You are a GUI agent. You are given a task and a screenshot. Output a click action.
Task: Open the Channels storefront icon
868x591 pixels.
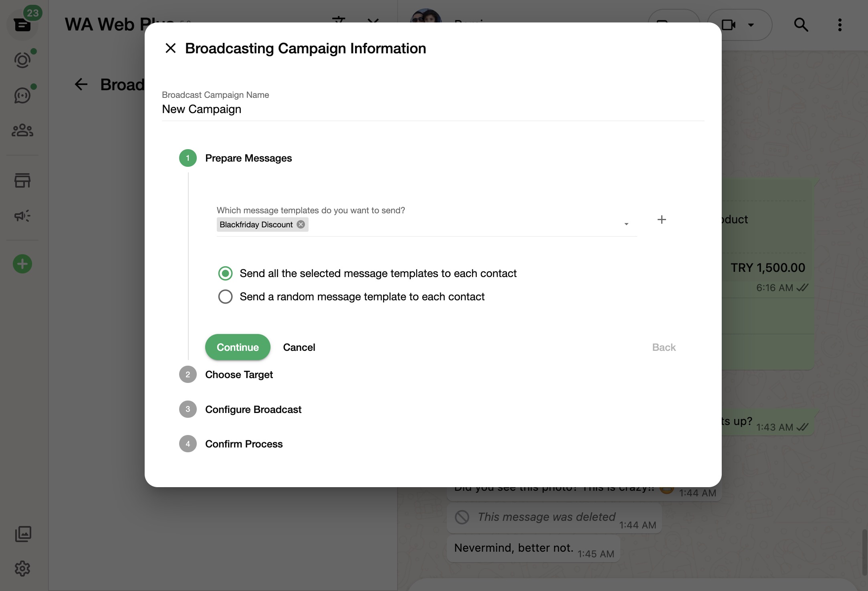click(22, 180)
